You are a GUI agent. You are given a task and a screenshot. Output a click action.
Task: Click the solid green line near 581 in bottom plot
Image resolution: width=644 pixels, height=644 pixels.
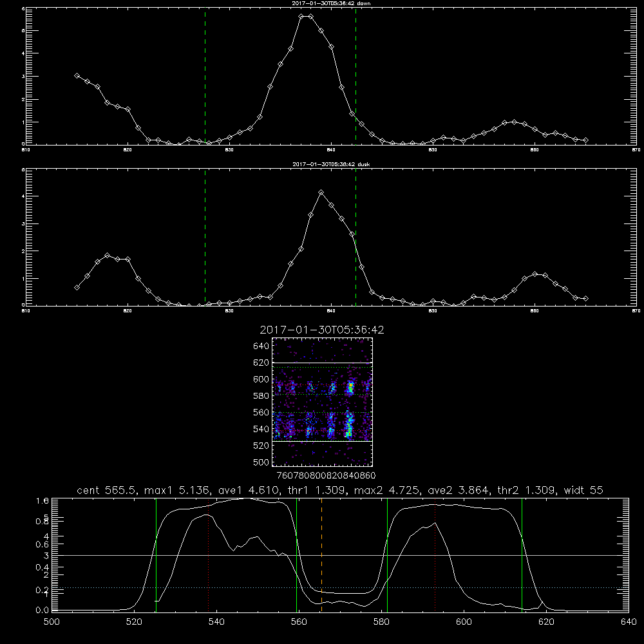pos(387,555)
